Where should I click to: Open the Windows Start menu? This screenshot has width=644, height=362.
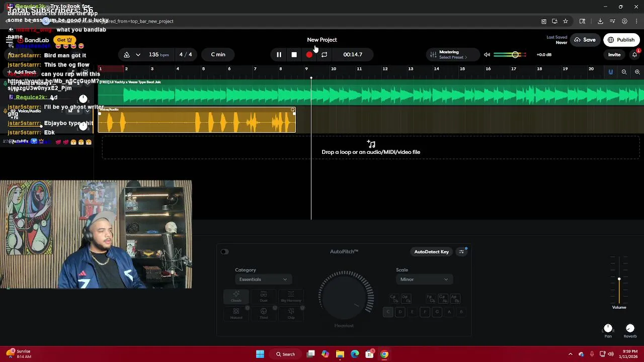(260, 354)
